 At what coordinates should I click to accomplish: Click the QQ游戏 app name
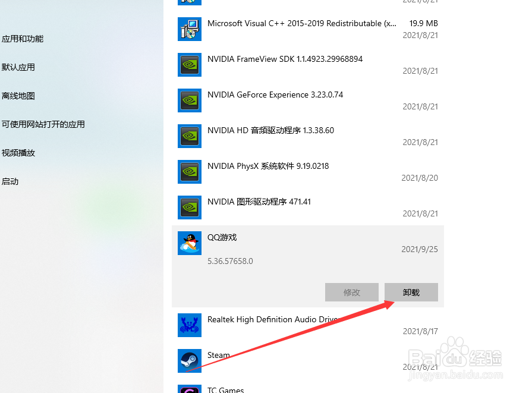click(222, 237)
